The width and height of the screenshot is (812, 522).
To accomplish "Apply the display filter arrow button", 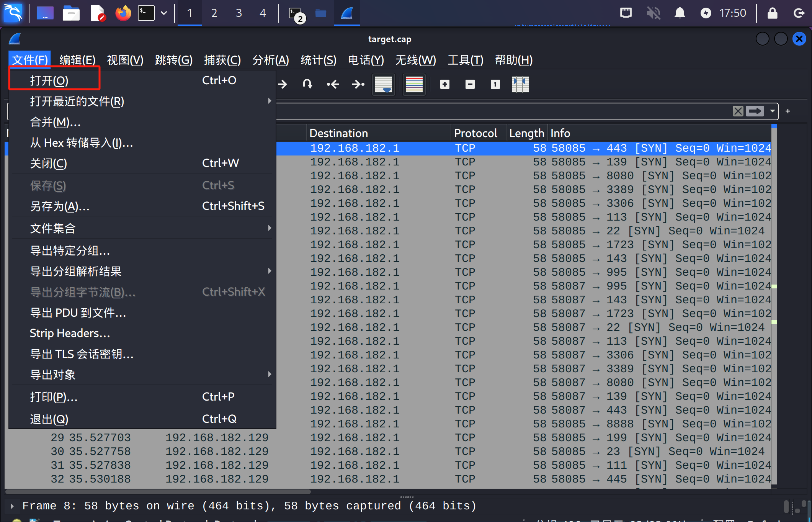I will point(755,111).
